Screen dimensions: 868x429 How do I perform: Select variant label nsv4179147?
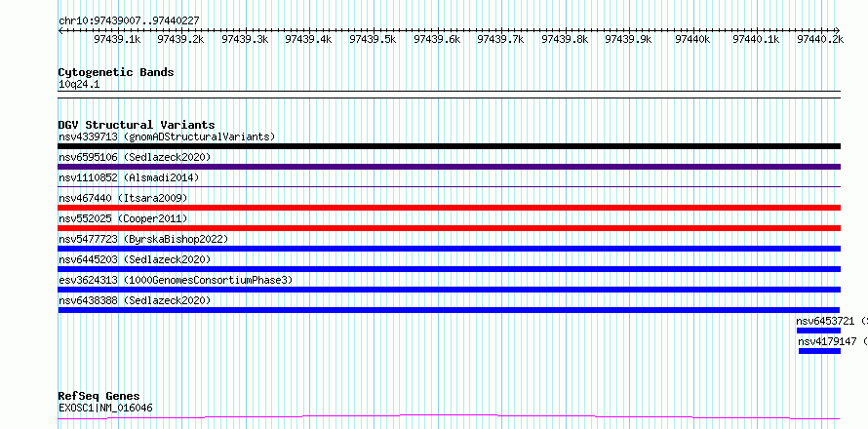[x=828, y=341]
